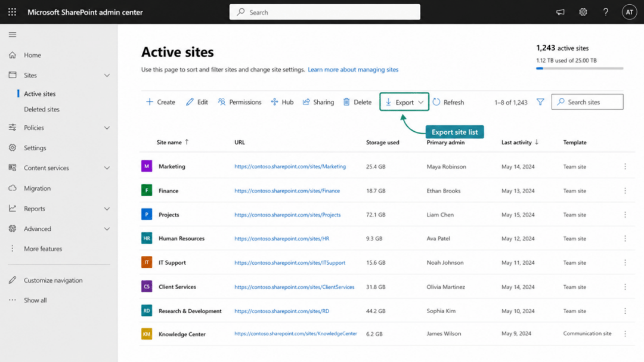Screen dimensions: 644x362
Task: Open Learn more about managing sites link
Action: [353, 69]
